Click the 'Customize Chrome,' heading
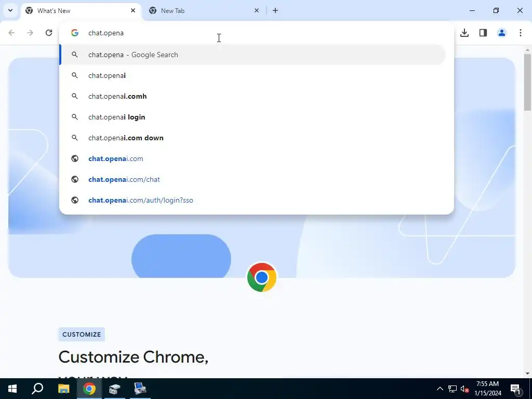The width and height of the screenshot is (532, 399). pos(134,357)
